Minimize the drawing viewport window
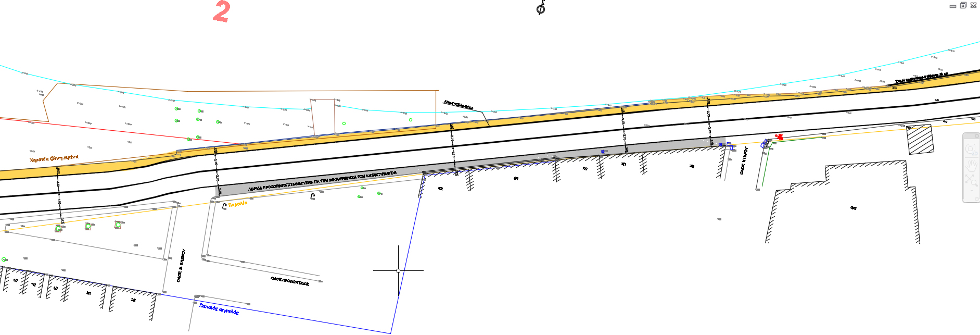This screenshot has width=980, height=335. [953, 6]
